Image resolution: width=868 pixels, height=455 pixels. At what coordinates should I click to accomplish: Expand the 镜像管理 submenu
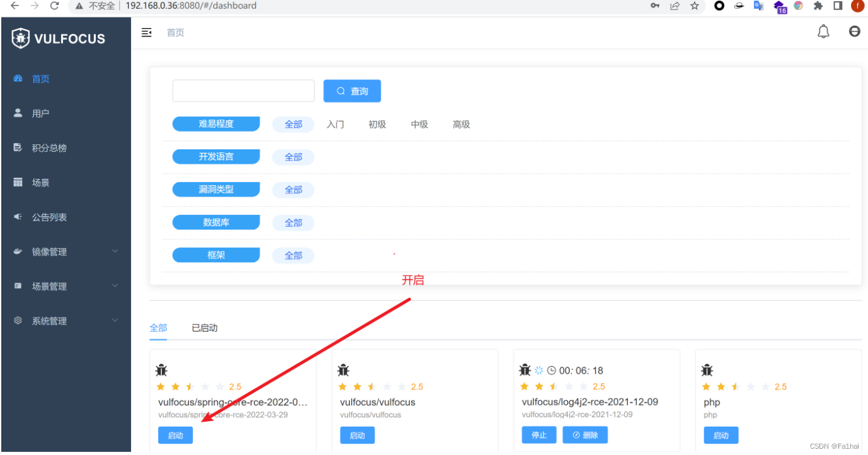click(x=66, y=251)
